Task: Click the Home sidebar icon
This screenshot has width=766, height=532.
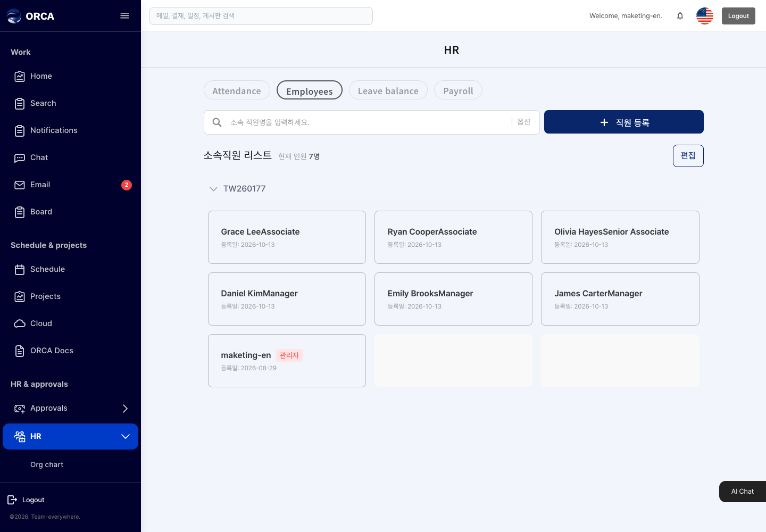Action: pyautogui.click(x=20, y=76)
